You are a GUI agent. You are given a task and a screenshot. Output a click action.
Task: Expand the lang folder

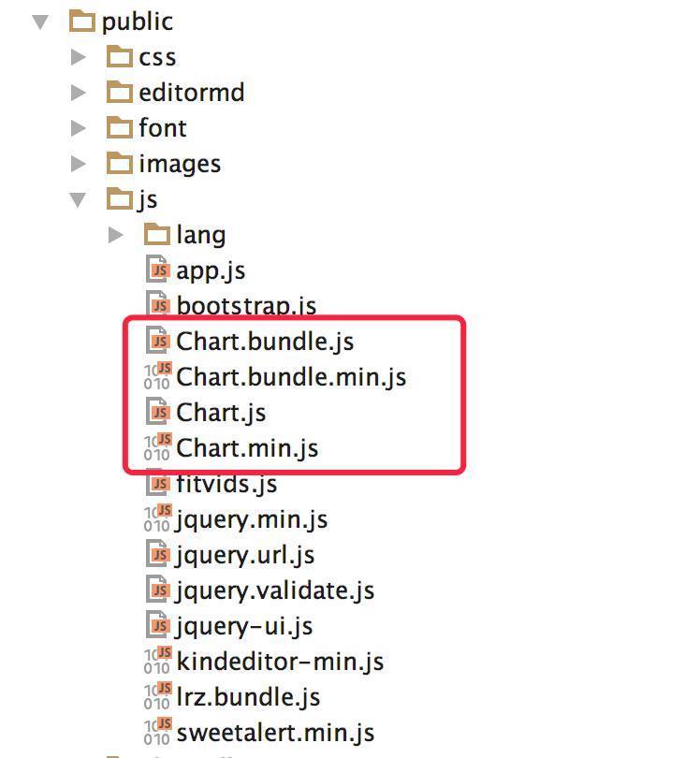pyautogui.click(x=116, y=235)
